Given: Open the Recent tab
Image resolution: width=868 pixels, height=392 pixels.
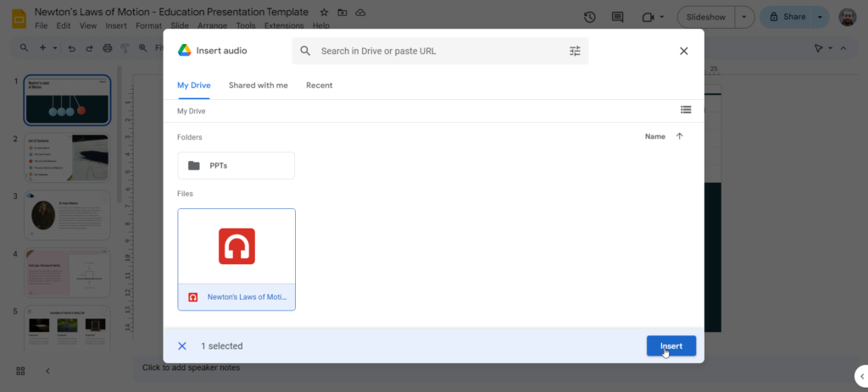Looking at the screenshot, I should 319,86.
